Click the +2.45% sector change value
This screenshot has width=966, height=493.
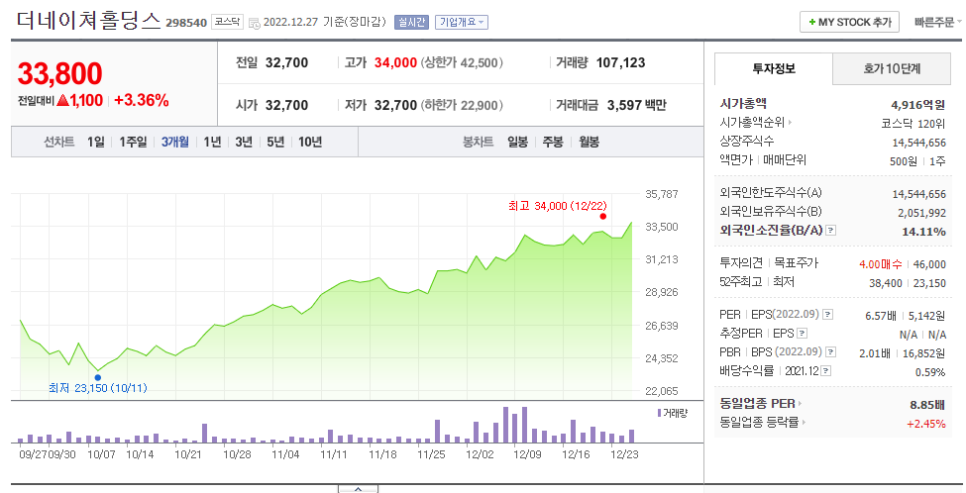point(926,424)
